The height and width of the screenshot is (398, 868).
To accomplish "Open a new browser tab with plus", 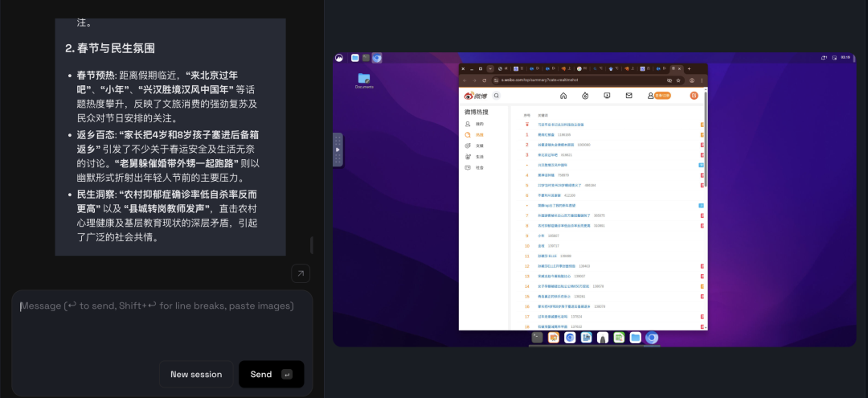I will click(x=689, y=68).
